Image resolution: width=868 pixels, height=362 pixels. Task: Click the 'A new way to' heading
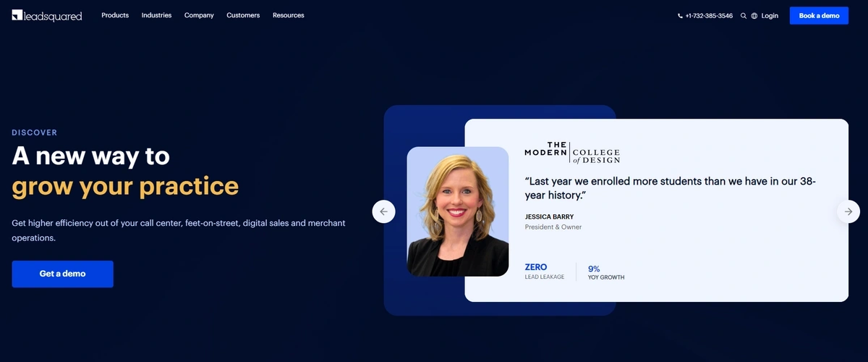91,156
